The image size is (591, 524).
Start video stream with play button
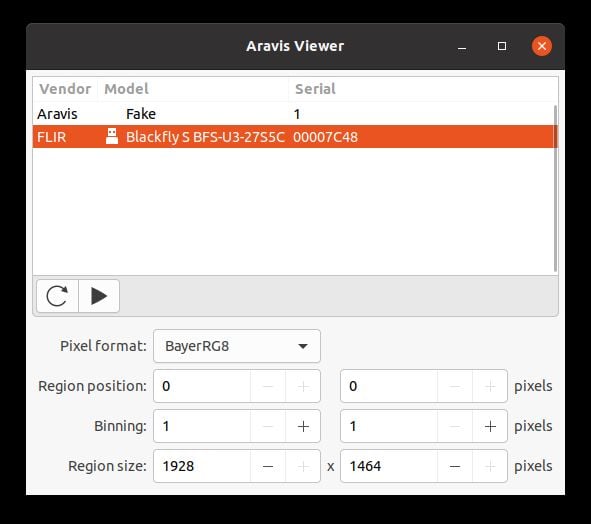[x=99, y=296]
